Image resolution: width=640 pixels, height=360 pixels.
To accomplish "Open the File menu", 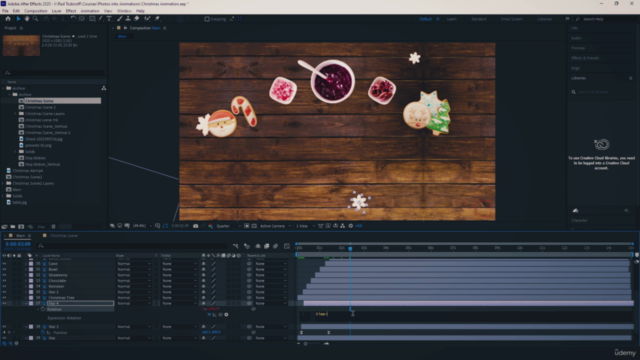I will [x=5, y=11].
